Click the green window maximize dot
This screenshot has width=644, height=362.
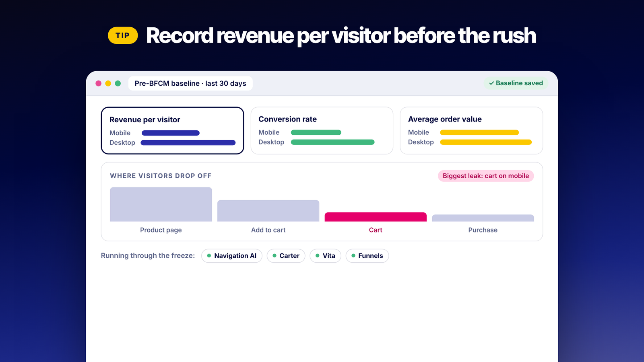pos(118,83)
